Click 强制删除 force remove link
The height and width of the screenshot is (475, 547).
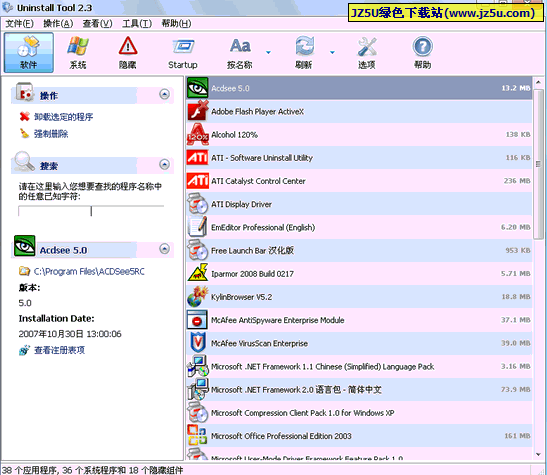tap(51, 134)
